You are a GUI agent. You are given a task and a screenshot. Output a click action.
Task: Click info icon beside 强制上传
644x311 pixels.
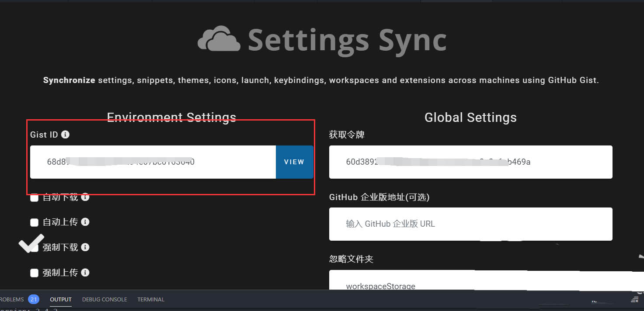coord(85,273)
